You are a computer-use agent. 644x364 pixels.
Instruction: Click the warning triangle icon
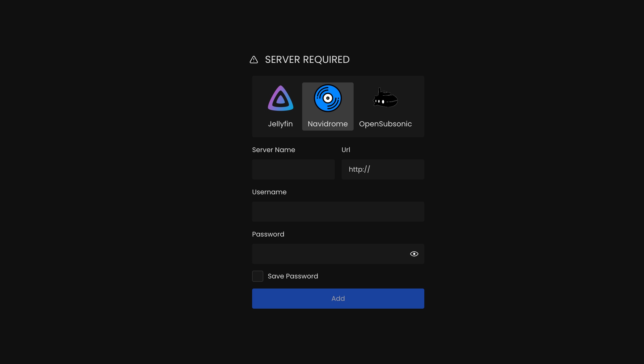point(254,60)
